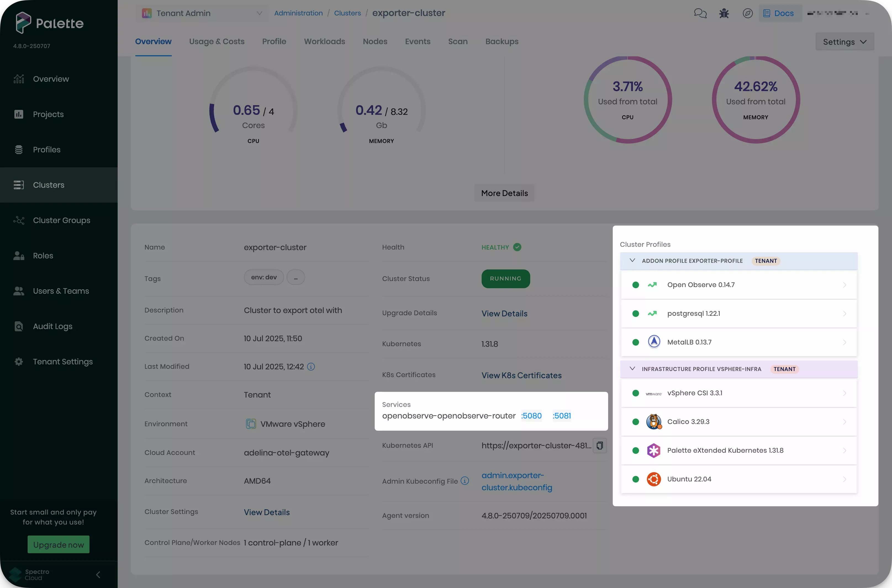
Task: Click the Upgrade now button
Action: click(59, 544)
